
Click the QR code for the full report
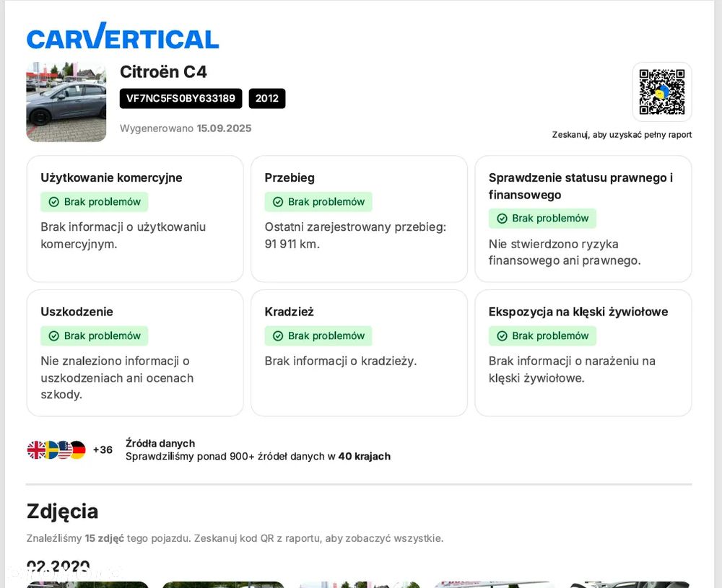[x=661, y=92]
